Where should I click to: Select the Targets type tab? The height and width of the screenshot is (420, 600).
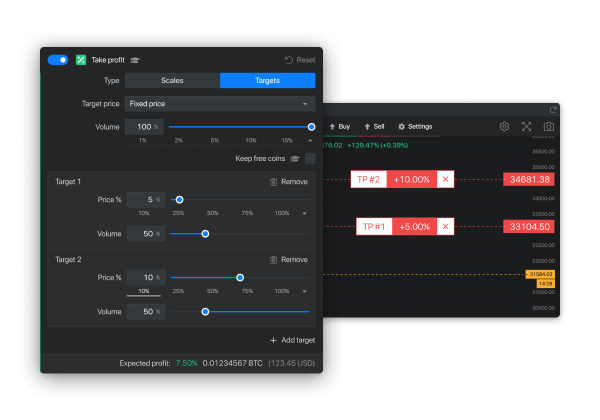(267, 80)
